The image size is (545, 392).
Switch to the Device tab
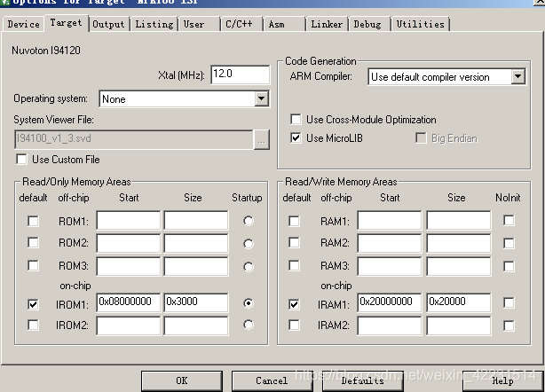pos(24,24)
